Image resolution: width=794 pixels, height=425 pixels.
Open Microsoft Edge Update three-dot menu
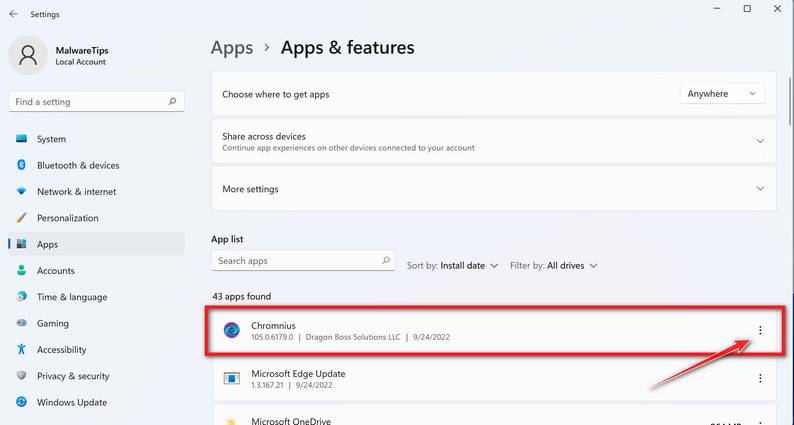point(760,378)
